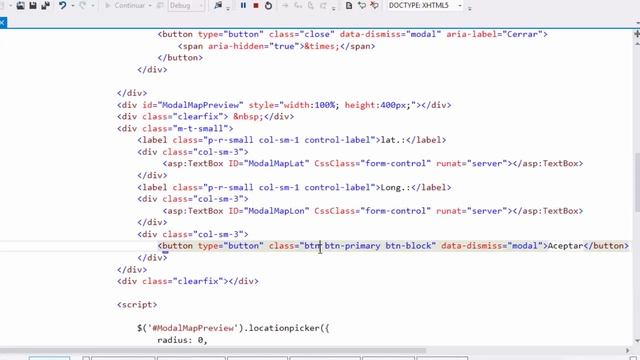Click the Redo arrow icon
This screenshot has height=360, width=640.
83,5
